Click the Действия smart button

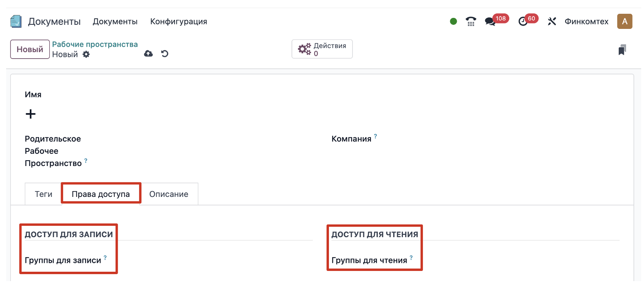(x=322, y=49)
